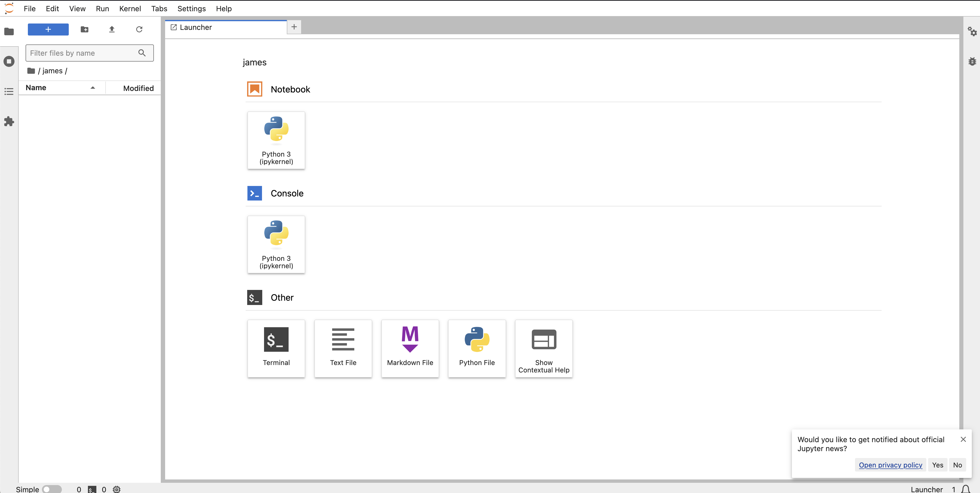The image size is (980, 493).
Task: Click the Launcher label in status bar
Action: click(927, 489)
